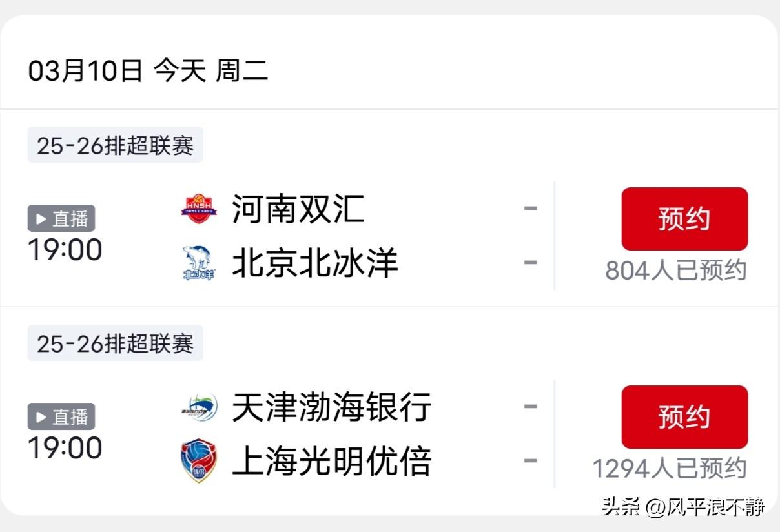Click the date header 03月10日 今天 周二
The width and height of the screenshot is (780, 532).
coord(150,71)
